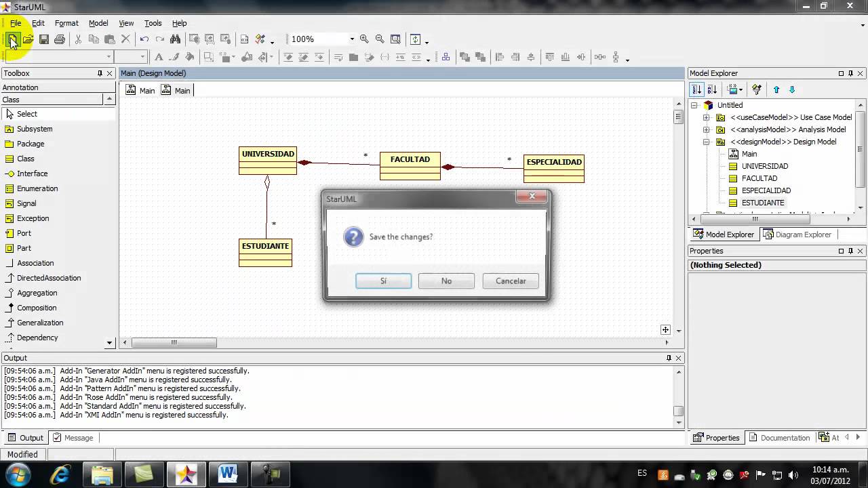Click the Output panel vertical scrollbar thumb
The height and width of the screenshot is (488, 868).
coord(678,411)
